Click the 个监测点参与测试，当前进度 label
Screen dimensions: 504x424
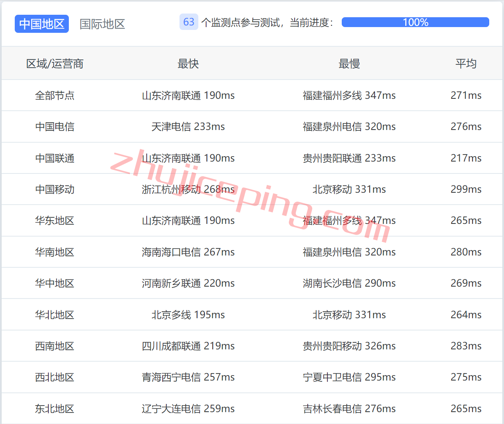pyautogui.click(x=268, y=23)
